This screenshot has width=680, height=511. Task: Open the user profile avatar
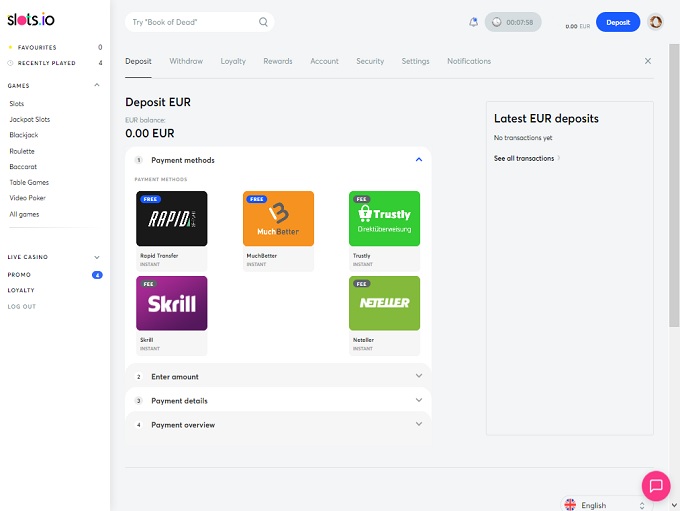656,22
